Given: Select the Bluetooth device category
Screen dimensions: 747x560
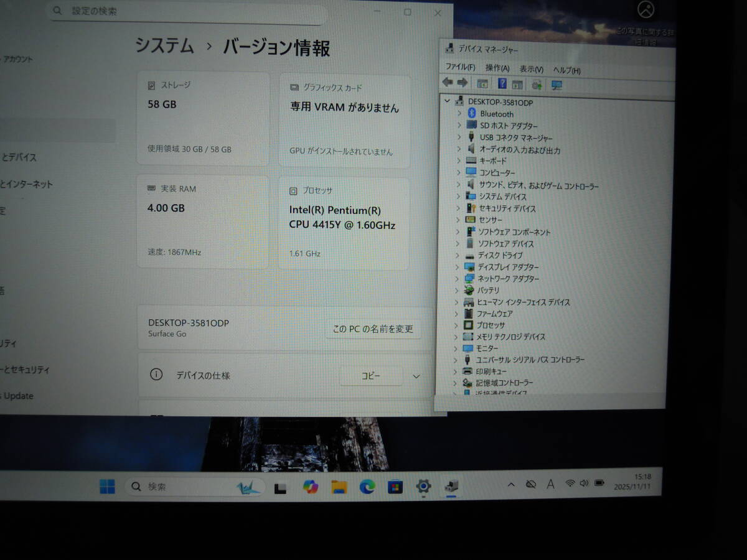Looking at the screenshot, I should (x=496, y=114).
